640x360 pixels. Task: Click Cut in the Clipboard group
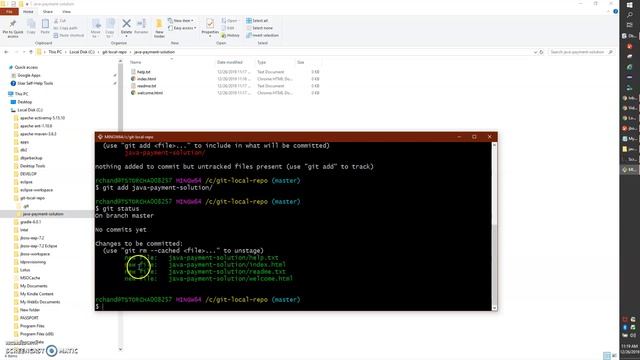[x=60, y=20]
